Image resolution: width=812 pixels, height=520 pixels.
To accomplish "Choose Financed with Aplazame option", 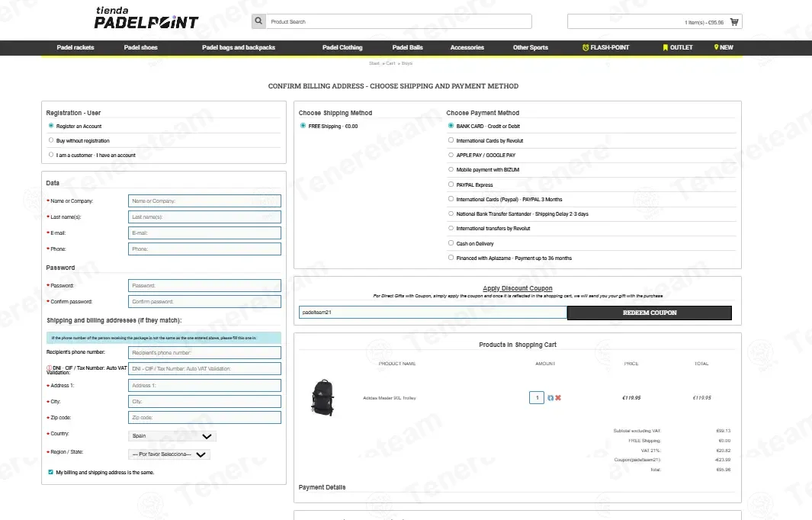I will point(451,258).
